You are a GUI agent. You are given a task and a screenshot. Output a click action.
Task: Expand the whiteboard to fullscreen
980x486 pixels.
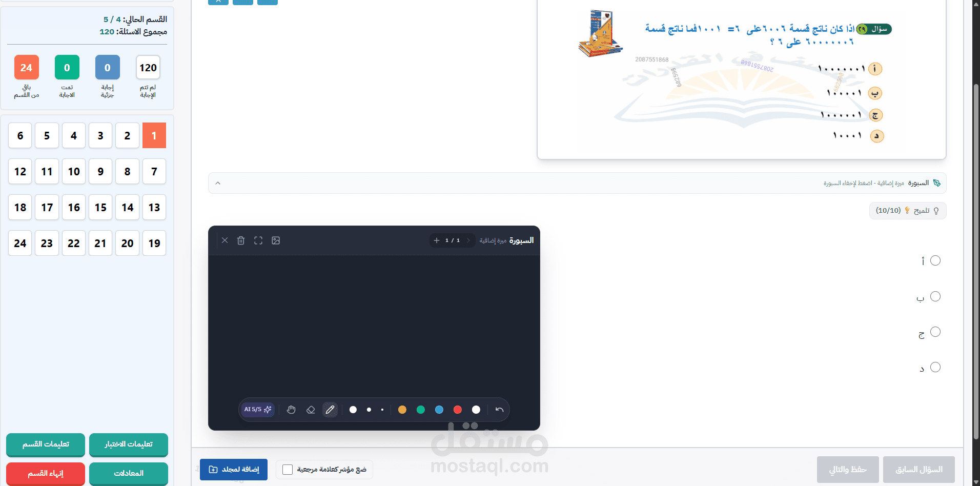[x=258, y=240]
